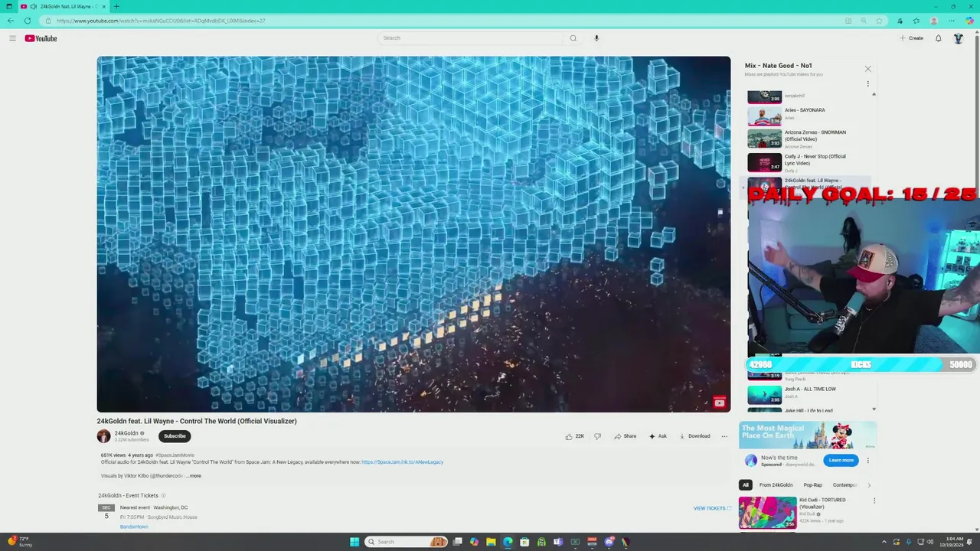This screenshot has width=980, height=551.
Task: Show more chips with right chevron
Action: (x=869, y=485)
